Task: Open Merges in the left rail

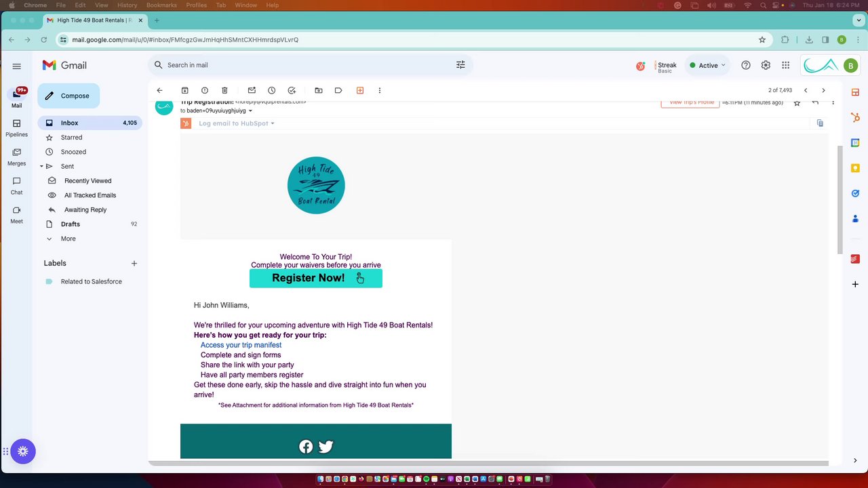Action: coord(16,157)
